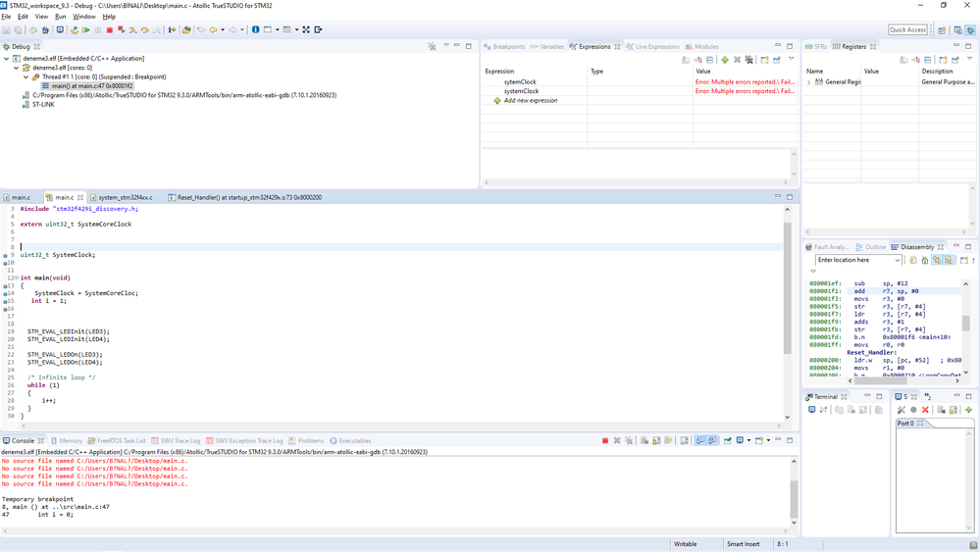Open the Run menu
Image resolution: width=980 pixels, height=552 pixels.
pyautogui.click(x=60, y=17)
